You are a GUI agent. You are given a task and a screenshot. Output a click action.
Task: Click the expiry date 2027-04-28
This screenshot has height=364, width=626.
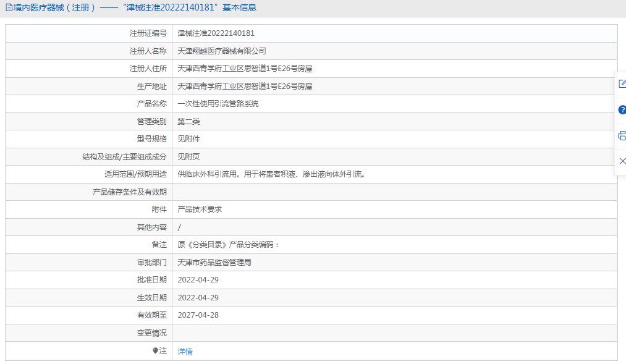[198, 315]
